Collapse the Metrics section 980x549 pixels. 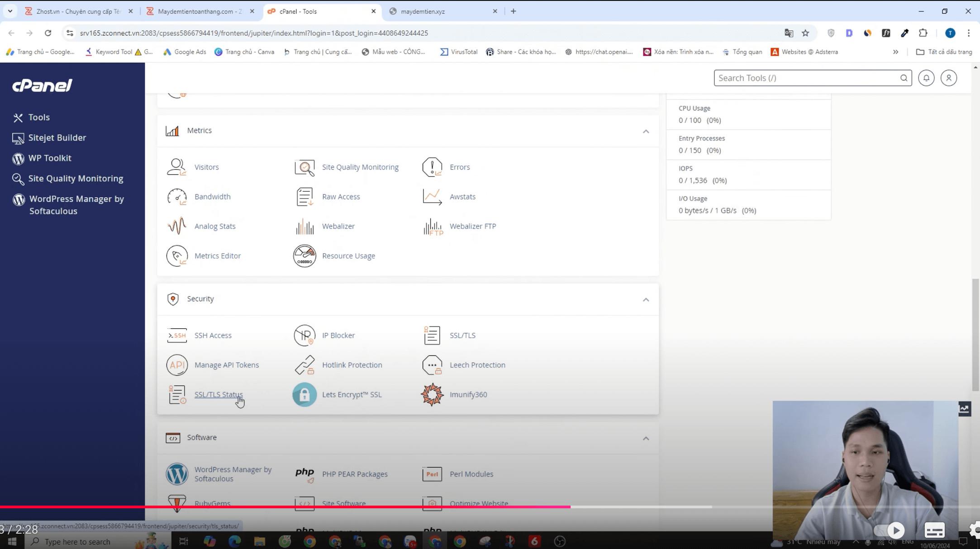[x=646, y=131]
